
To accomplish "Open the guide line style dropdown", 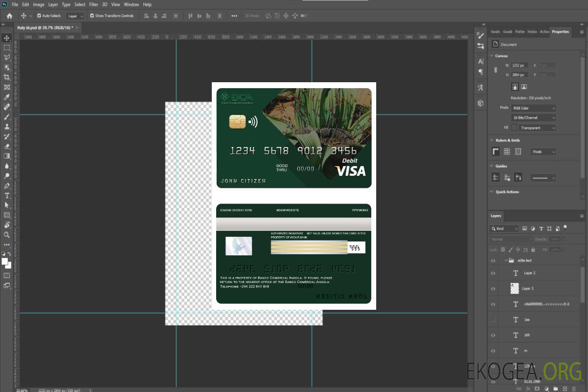I will (543, 178).
